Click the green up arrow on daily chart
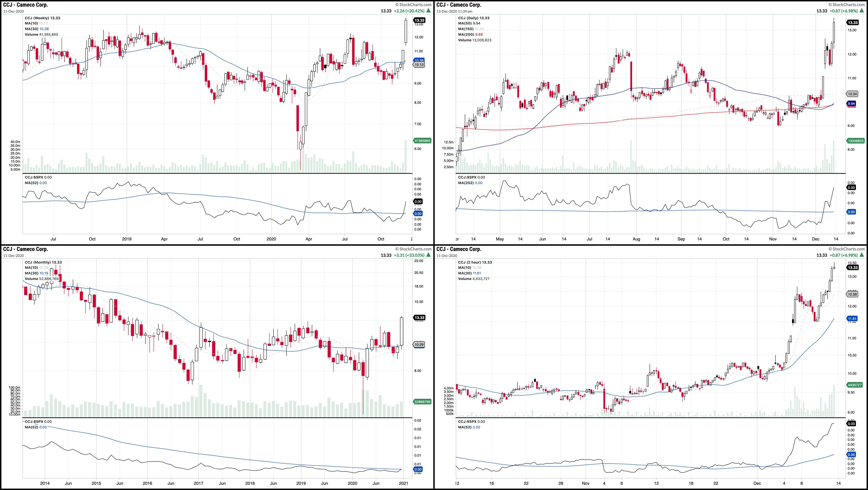 tap(862, 11)
